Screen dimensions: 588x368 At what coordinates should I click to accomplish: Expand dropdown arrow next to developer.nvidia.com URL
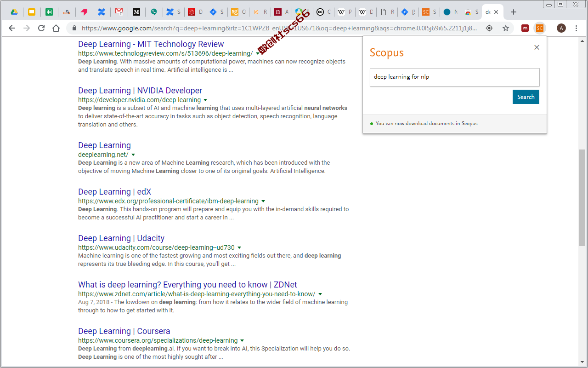[205, 100]
